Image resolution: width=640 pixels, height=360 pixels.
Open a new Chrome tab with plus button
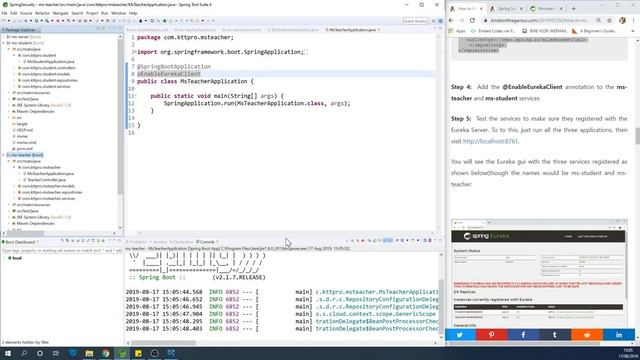[x=573, y=9]
